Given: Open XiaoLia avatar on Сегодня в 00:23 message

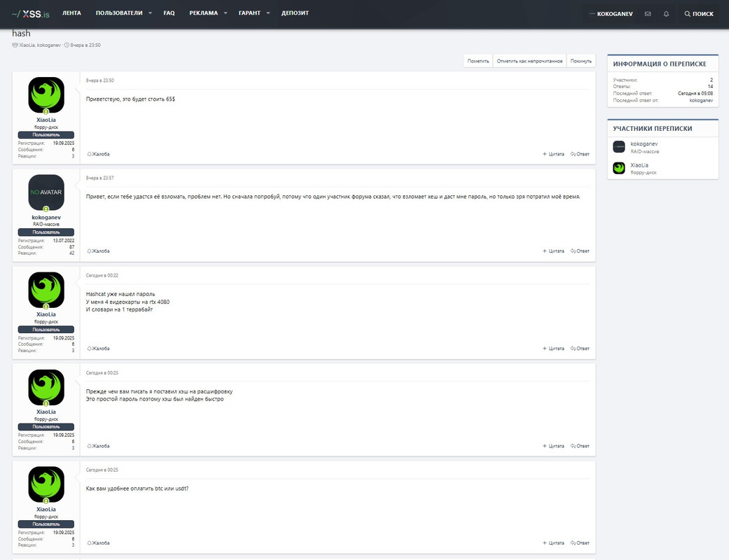Looking at the screenshot, I should (46, 388).
